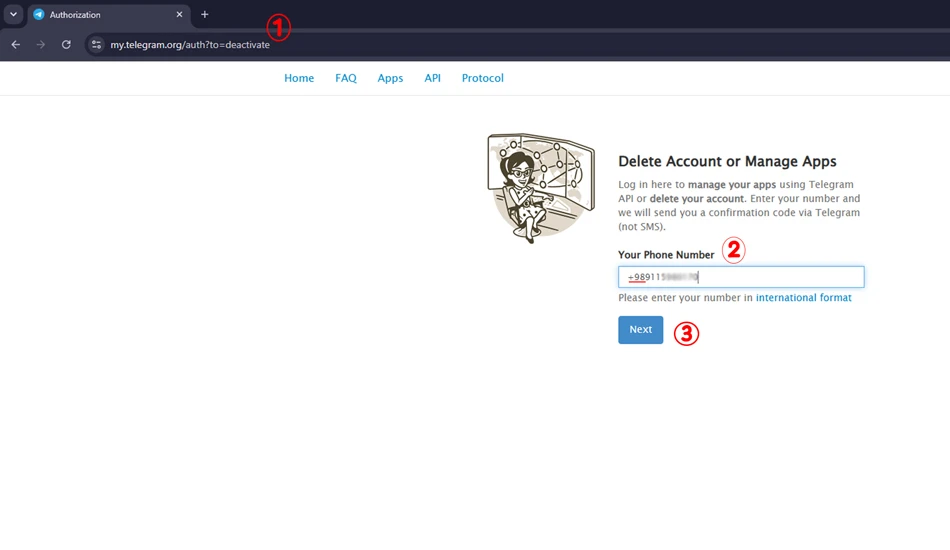The image size is (950, 550).
Task: Reload the Telegram authorization page
Action: 66,44
